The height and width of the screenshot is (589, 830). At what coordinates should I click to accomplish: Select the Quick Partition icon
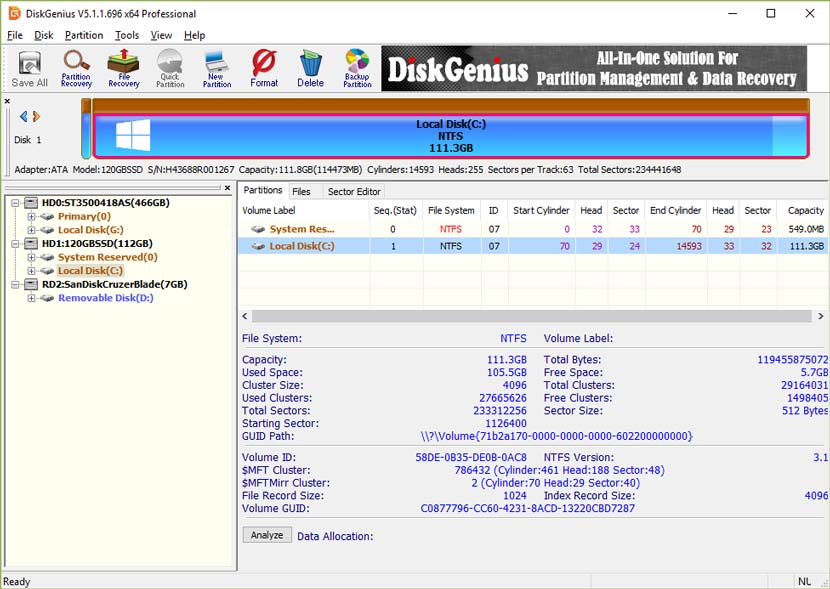pyautogui.click(x=170, y=67)
